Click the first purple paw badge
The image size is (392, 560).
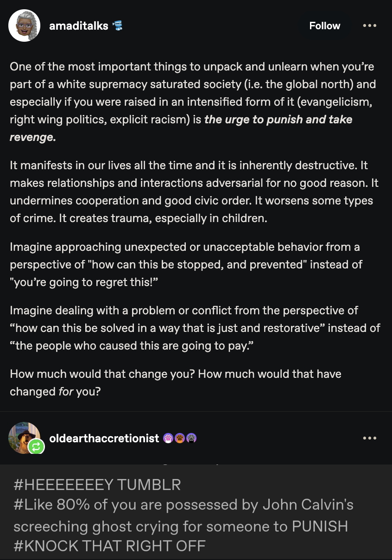pos(169,438)
